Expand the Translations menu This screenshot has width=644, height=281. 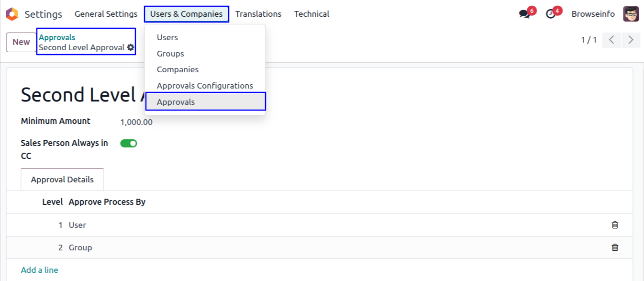click(258, 14)
